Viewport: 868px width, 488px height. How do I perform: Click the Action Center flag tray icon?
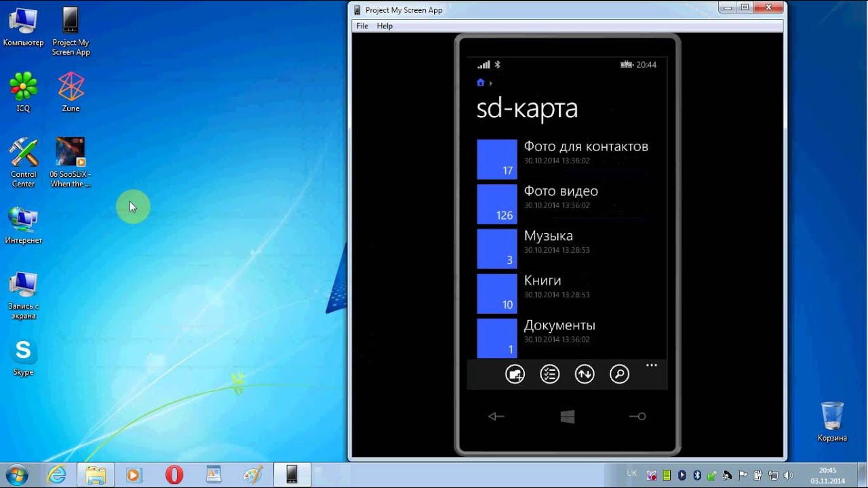pyautogui.click(x=743, y=475)
